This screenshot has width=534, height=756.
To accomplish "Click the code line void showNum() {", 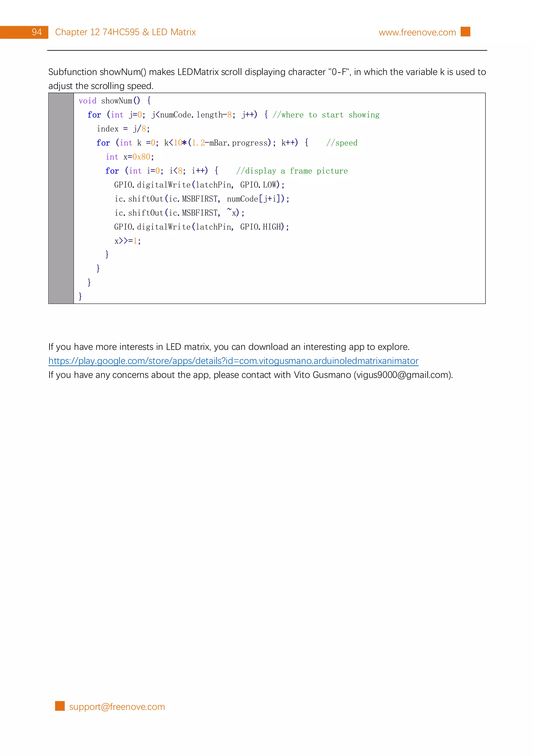I will point(114,101).
